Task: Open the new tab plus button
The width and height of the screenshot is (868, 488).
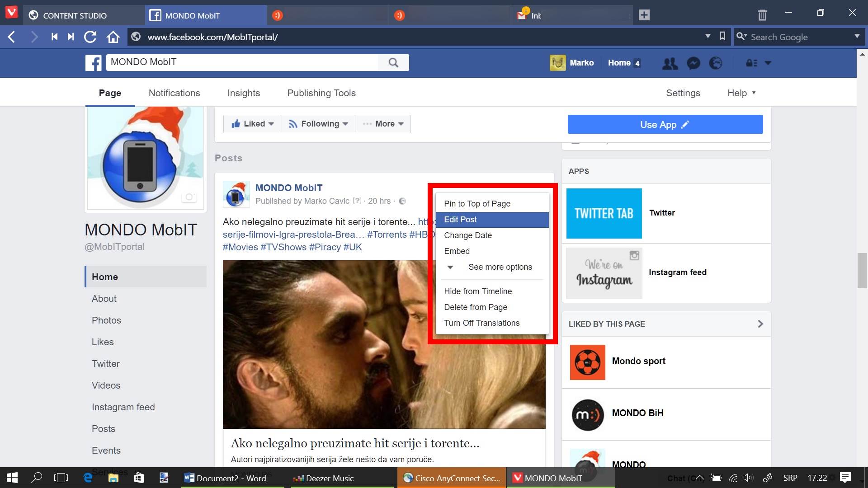Action: coord(644,15)
